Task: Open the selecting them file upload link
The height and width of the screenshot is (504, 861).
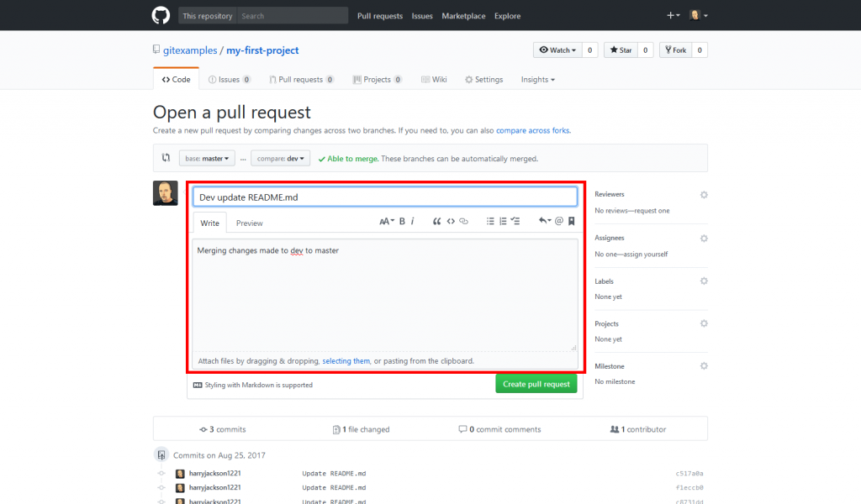Action: [x=346, y=360]
